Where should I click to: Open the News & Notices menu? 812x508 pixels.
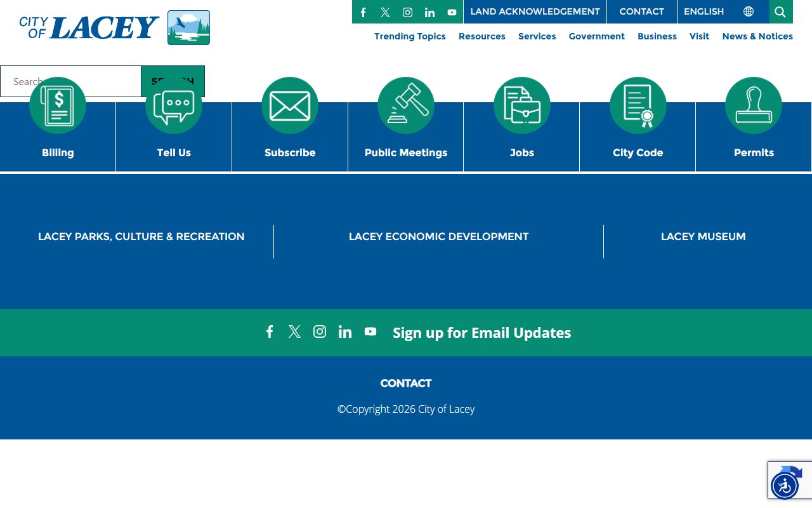(x=757, y=36)
